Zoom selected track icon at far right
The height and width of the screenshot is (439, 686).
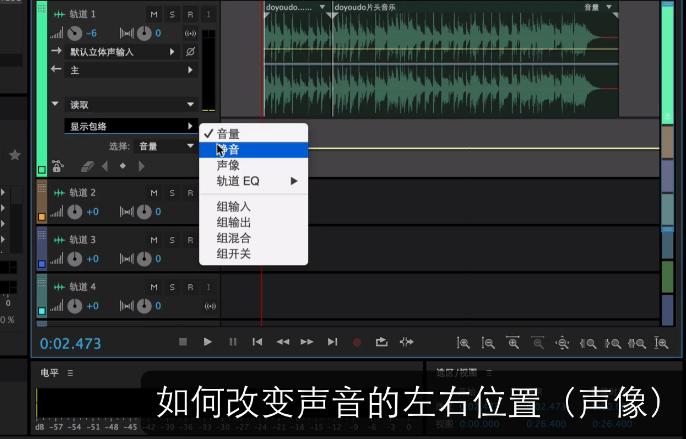tap(661, 343)
